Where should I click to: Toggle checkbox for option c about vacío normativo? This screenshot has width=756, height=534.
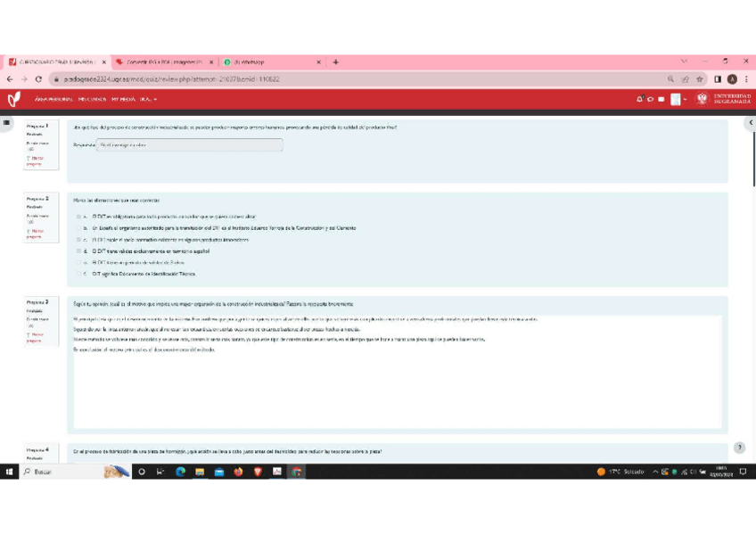[78, 240]
